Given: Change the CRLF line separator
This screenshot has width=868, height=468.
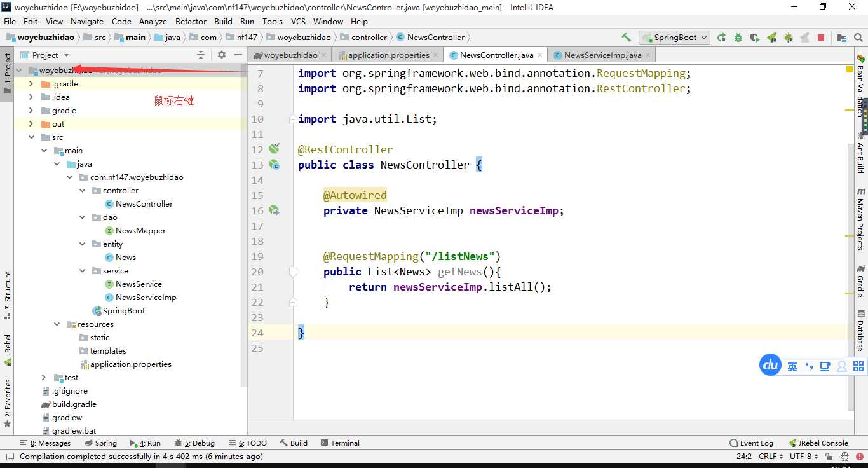Looking at the screenshot, I should coord(771,457).
